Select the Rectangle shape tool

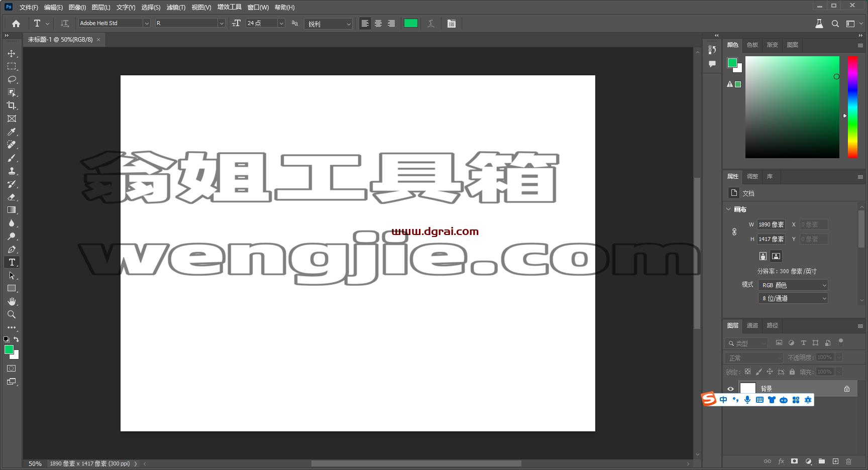(12, 288)
